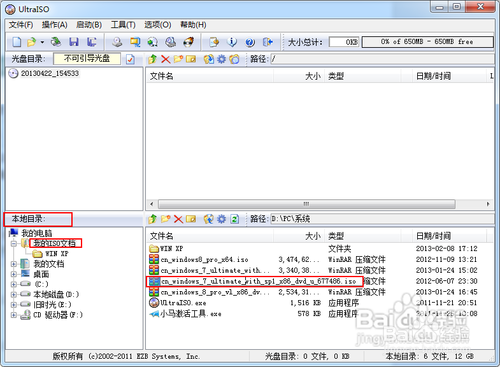
Task: Go up a level in local directory pane
Action: (x=152, y=219)
